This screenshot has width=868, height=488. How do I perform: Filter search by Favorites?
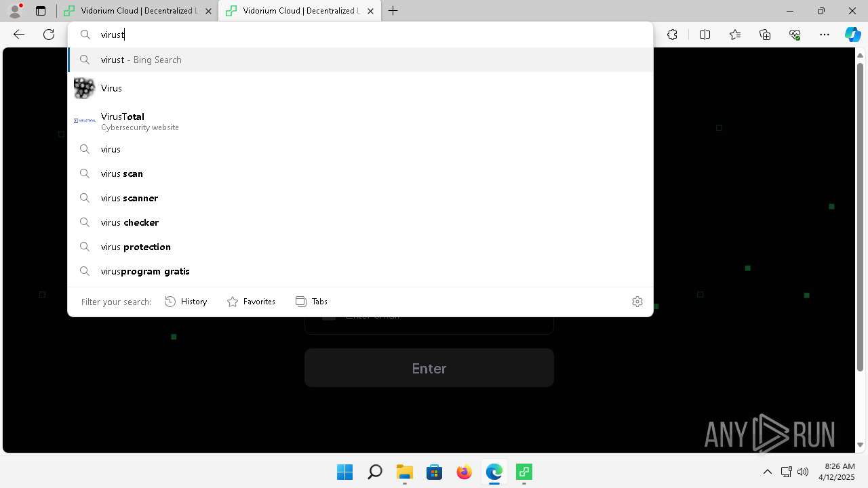point(251,302)
